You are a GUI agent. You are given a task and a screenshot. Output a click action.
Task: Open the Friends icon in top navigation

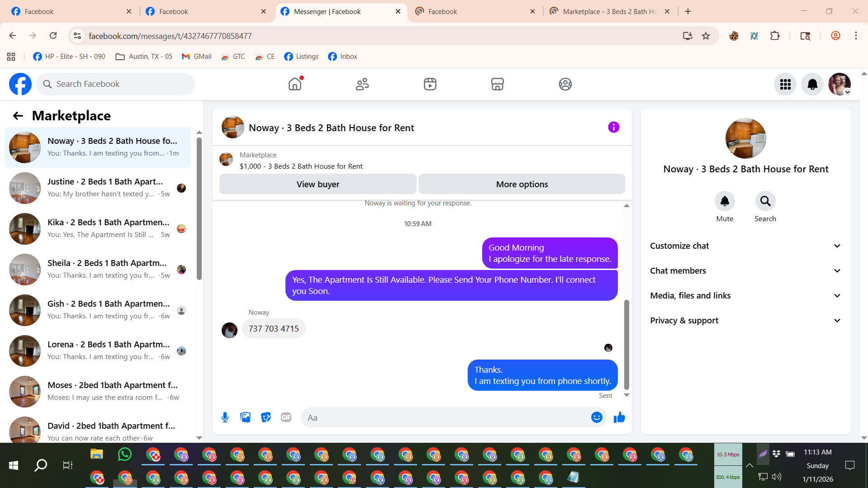[362, 84]
